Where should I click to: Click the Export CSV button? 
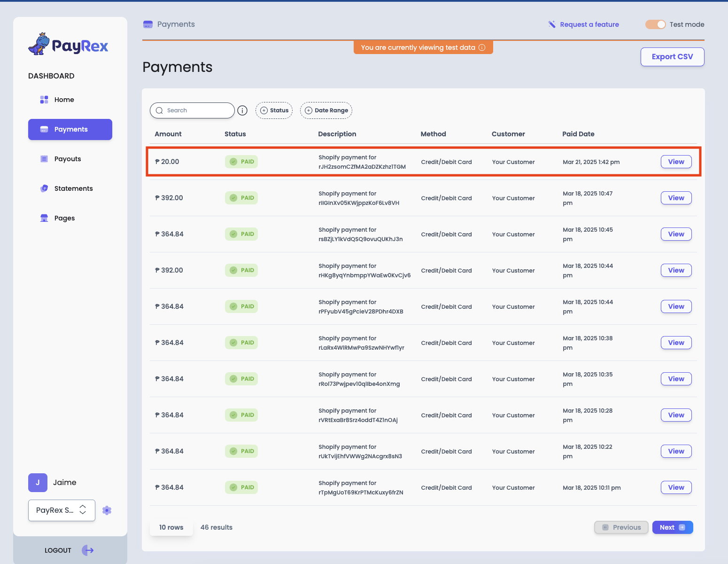click(672, 56)
